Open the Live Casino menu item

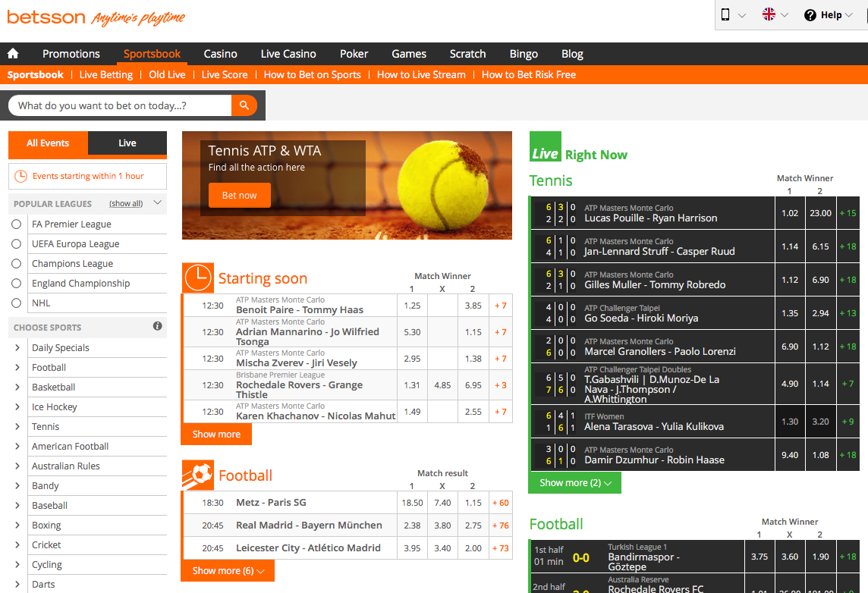tap(288, 54)
